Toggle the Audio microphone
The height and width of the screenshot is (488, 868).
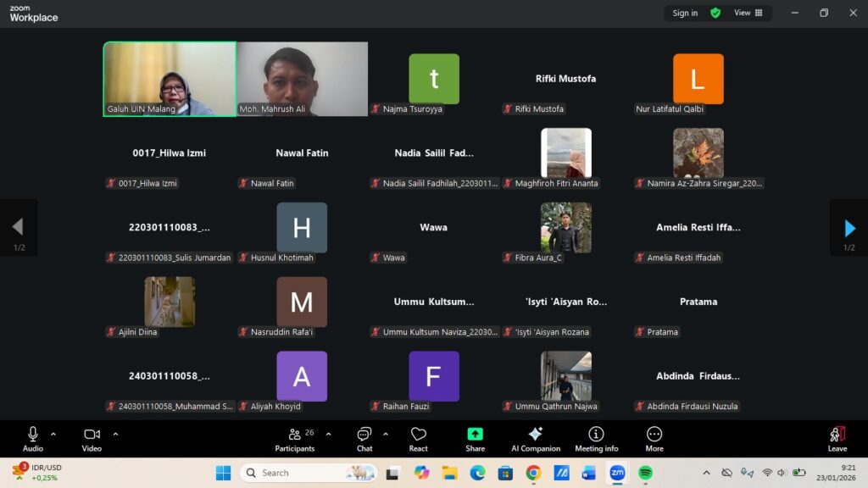[x=33, y=438]
